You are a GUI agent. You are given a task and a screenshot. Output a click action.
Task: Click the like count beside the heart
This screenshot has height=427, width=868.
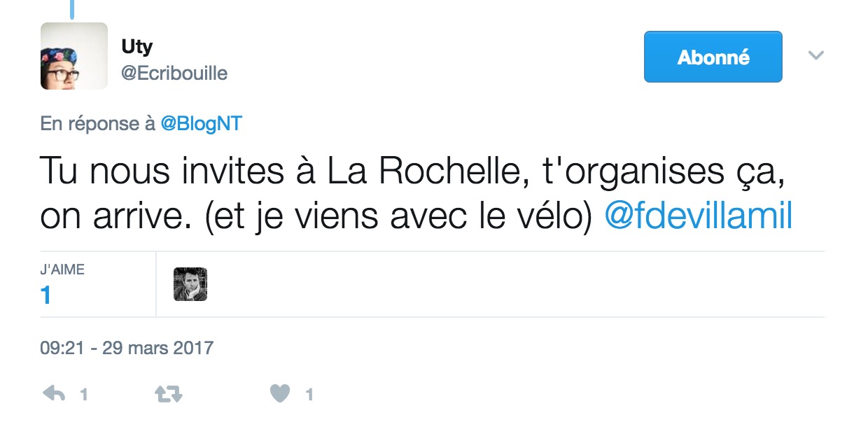309,395
